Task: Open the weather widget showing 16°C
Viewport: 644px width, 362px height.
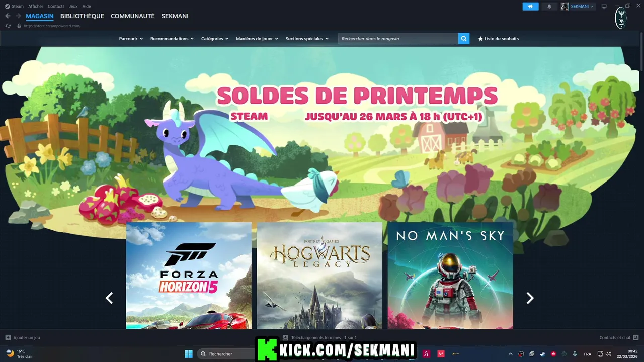Action: [19, 354]
